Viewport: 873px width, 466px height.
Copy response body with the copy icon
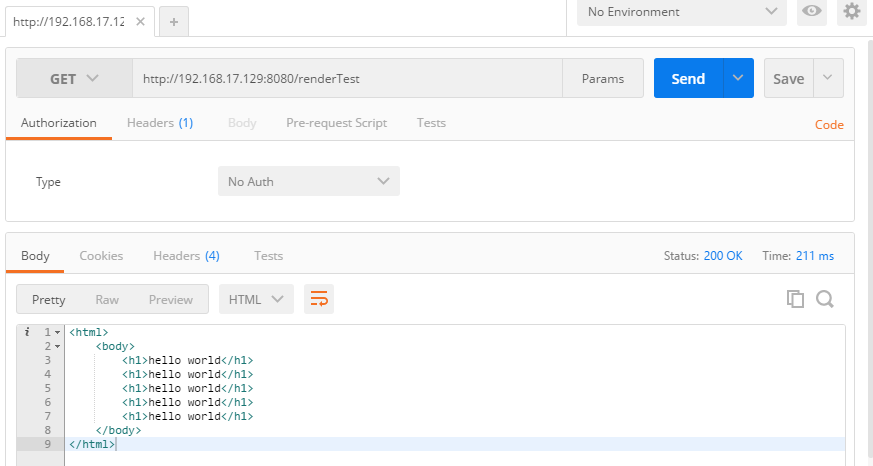coord(795,299)
